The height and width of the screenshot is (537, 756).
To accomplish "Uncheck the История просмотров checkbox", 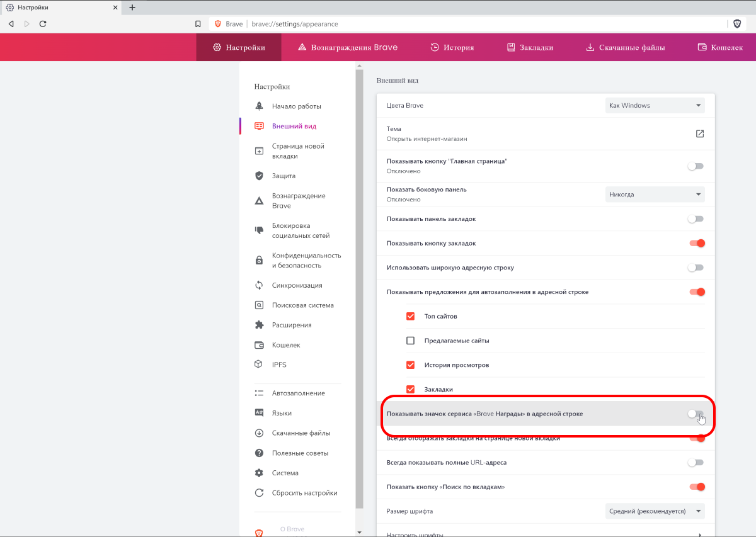I will (x=411, y=365).
